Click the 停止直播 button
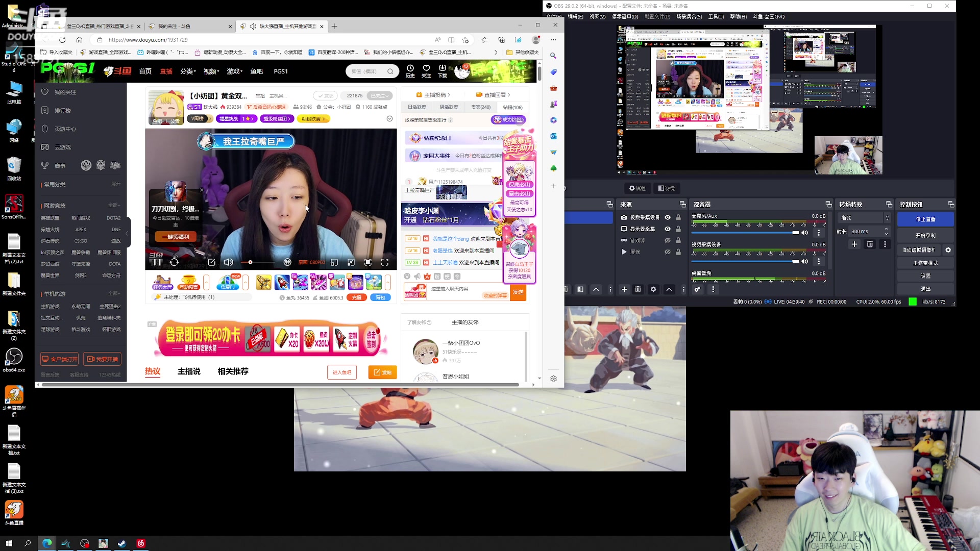 925,219
